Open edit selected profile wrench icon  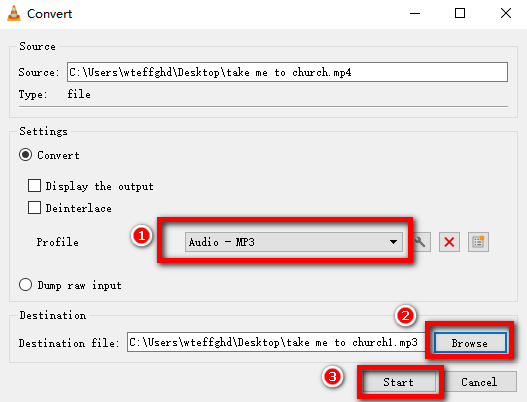[x=421, y=242]
